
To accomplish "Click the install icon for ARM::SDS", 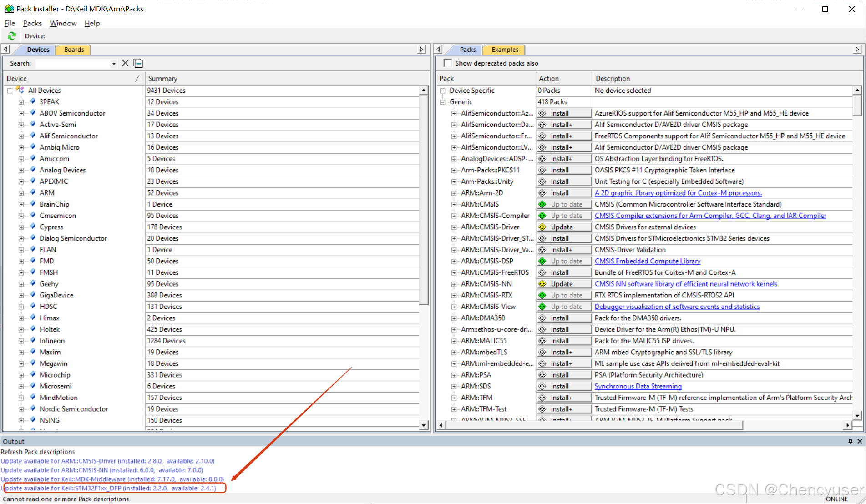I will tap(542, 386).
